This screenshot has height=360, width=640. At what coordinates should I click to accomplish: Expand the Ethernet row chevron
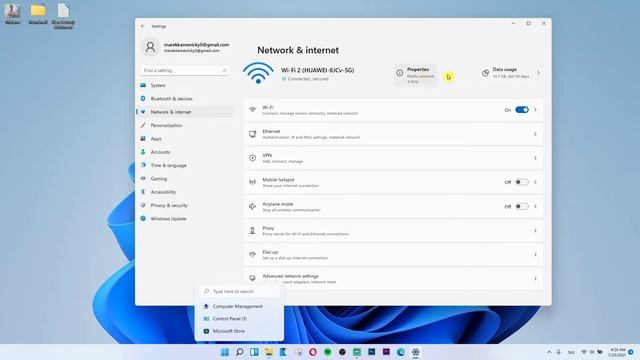tap(535, 134)
